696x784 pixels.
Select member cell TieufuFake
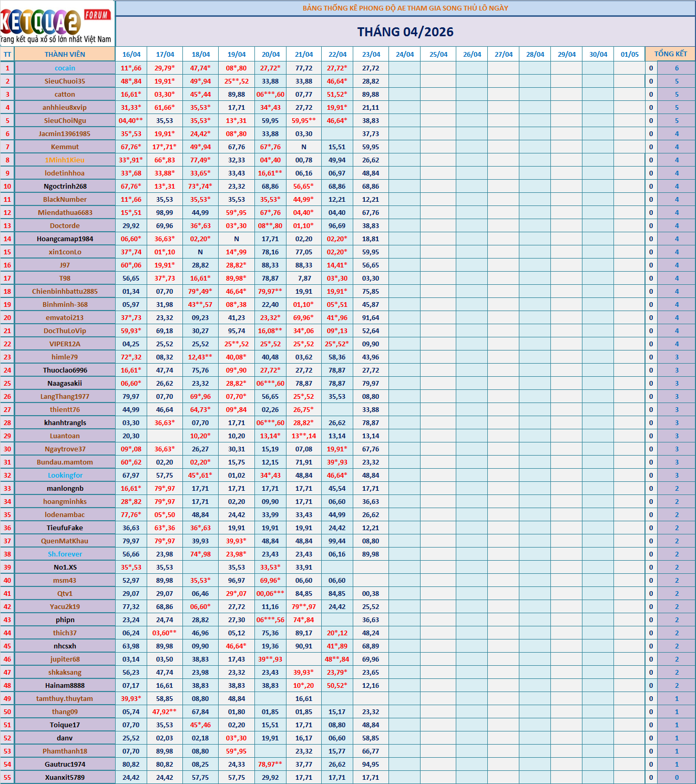pos(65,528)
